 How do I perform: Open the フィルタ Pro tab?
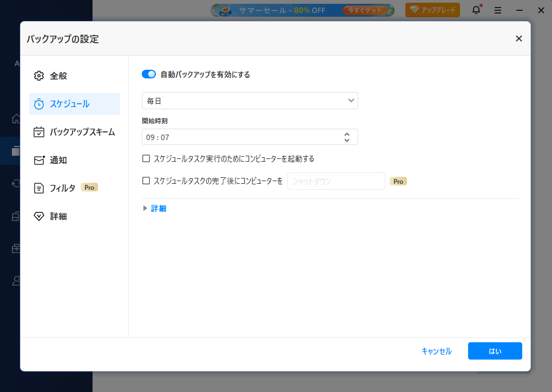tap(75, 188)
